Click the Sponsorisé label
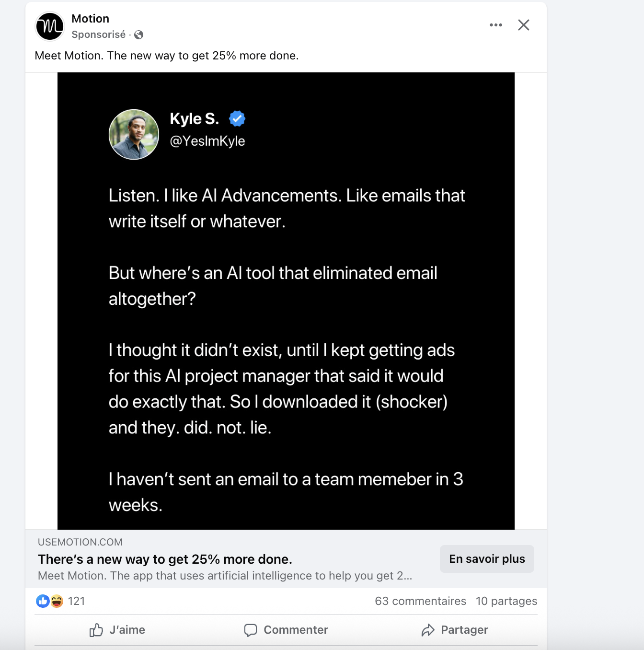The width and height of the screenshot is (644, 650). (98, 35)
